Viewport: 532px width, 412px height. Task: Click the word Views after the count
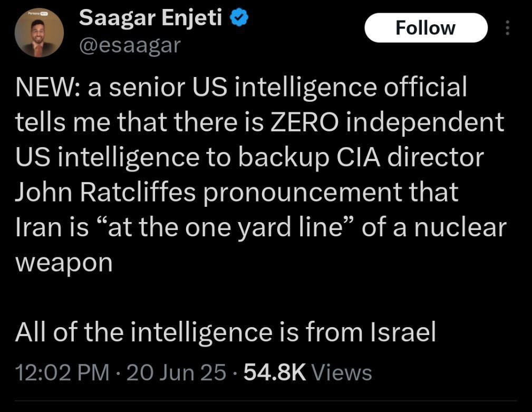point(342,372)
